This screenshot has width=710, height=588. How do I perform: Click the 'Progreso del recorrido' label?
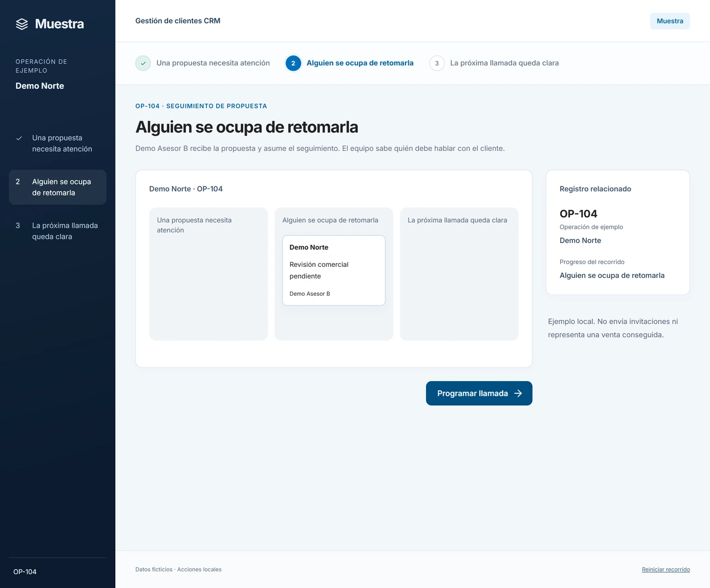pyautogui.click(x=592, y=262)
